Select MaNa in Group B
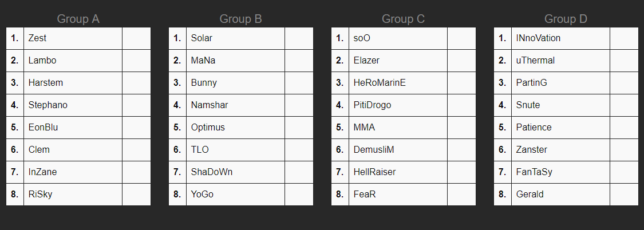 tap(203, 61)
